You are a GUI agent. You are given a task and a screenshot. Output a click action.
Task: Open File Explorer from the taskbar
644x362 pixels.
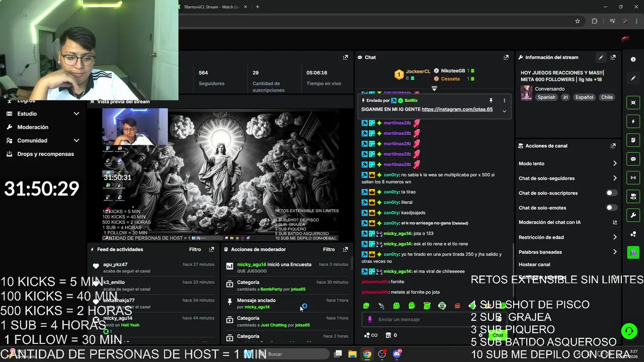tap(352, 354)
